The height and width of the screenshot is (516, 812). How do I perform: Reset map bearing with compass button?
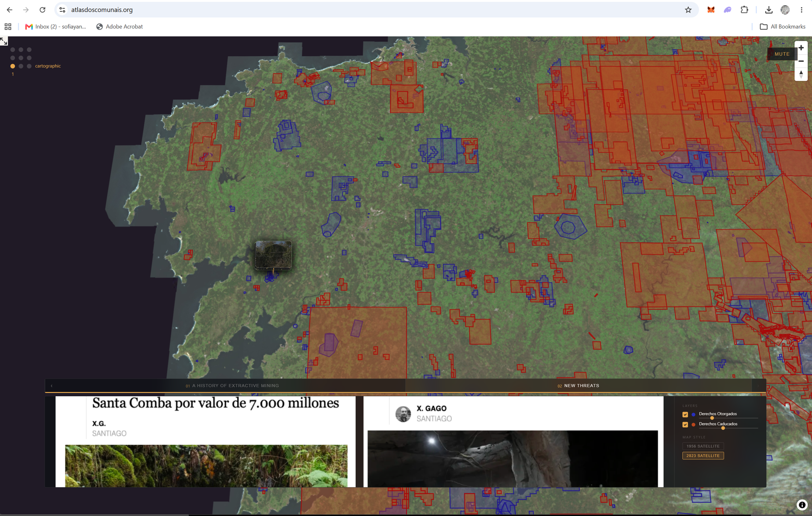[x=801, y=74]
